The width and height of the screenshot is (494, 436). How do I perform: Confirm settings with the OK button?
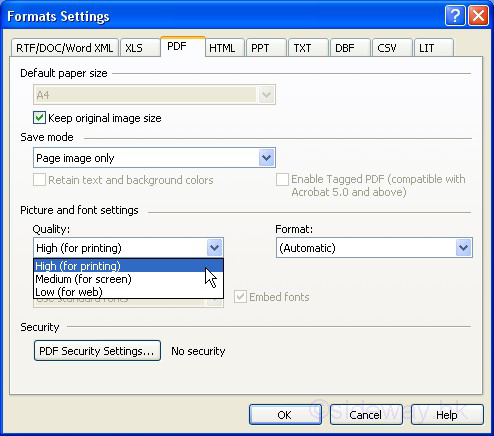tap(285, 415)
